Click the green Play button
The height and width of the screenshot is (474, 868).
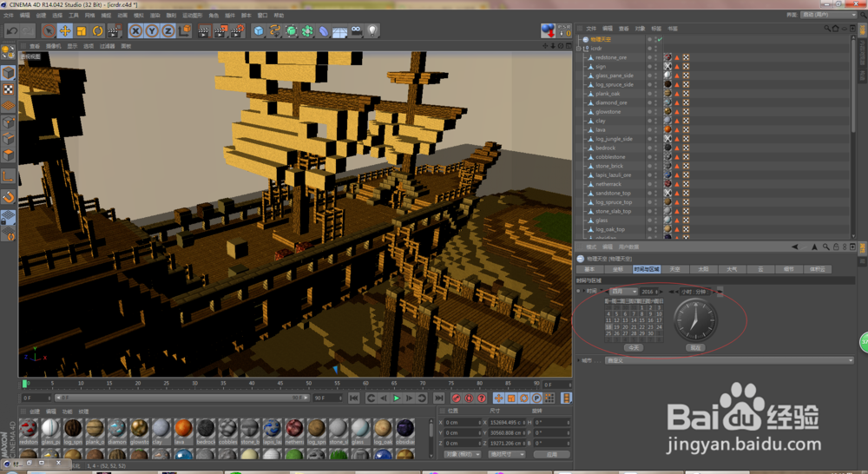[397, 398]
